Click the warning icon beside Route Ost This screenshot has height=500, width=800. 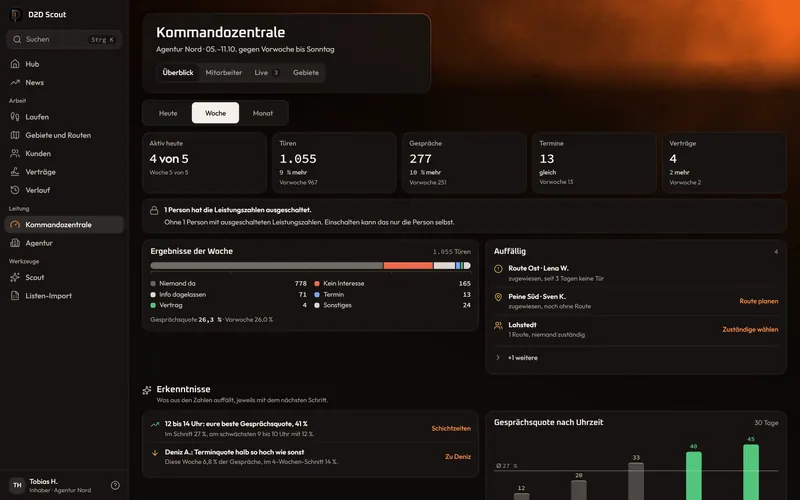(x=498, y=269)
